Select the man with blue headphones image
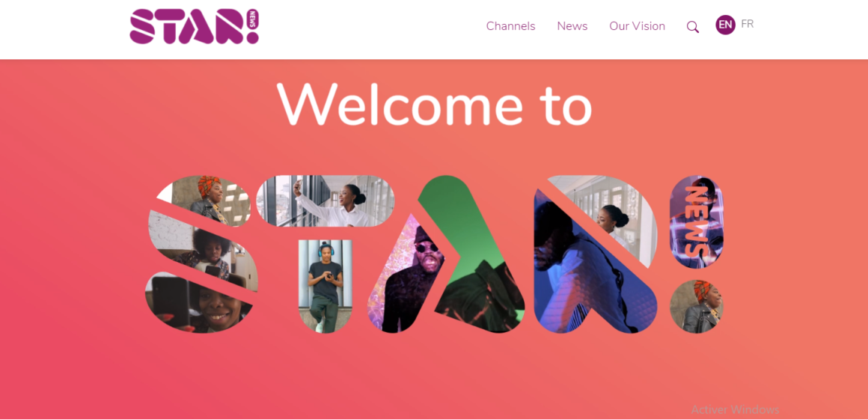This screenshot has width=868, height=419. (x=325, y=286)
